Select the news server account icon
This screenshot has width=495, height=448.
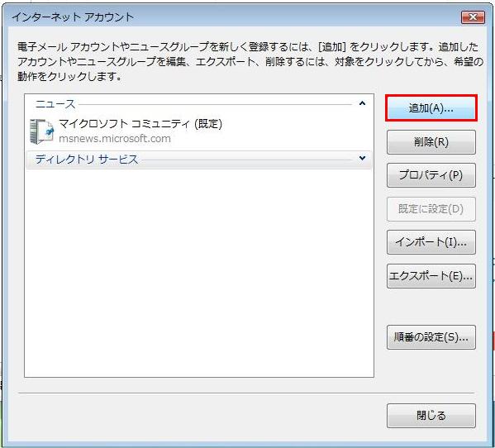point(41,131)
